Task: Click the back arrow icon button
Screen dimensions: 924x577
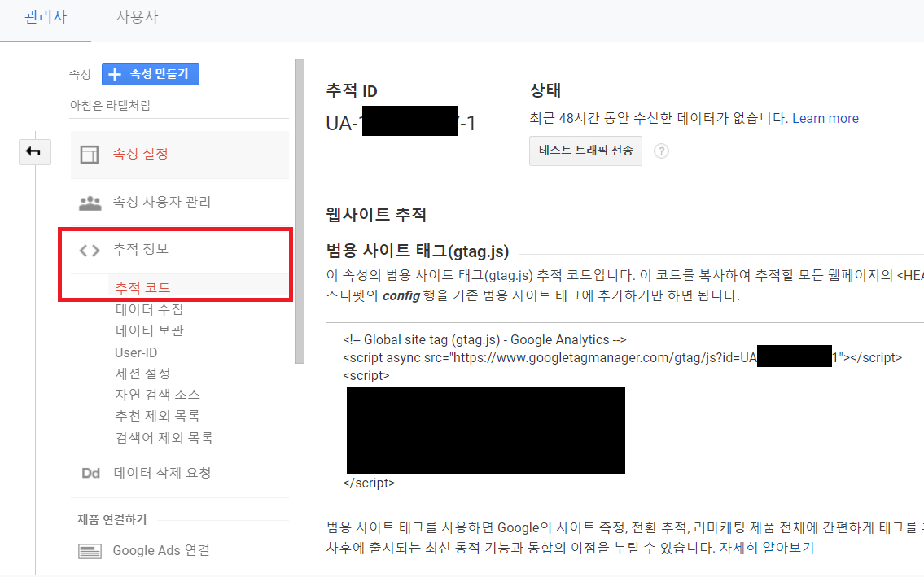Action: tap(34, 152)
